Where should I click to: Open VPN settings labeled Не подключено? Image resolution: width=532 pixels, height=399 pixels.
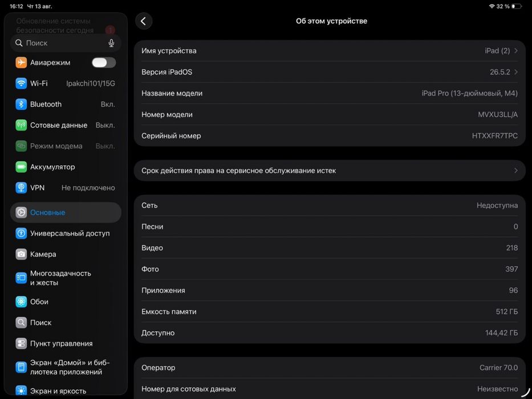point(88,188)
